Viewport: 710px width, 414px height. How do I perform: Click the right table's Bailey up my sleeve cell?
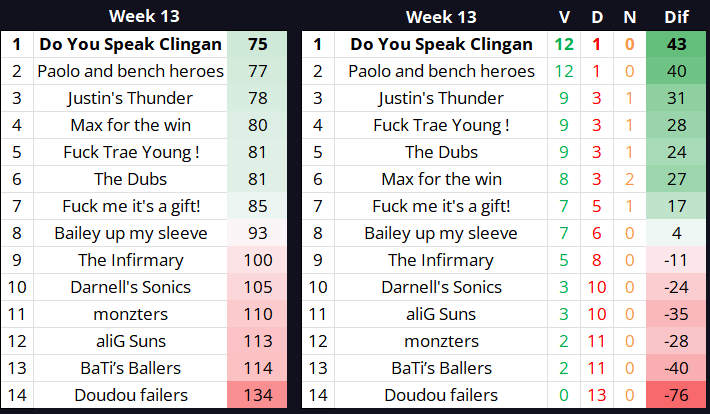tap(441, 233)
